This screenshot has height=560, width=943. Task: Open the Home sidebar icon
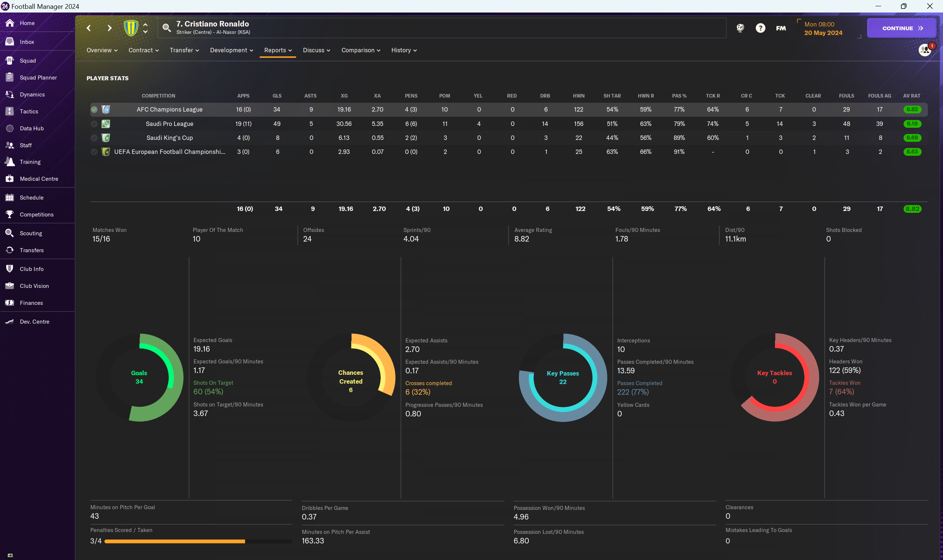(x=10, y=23)
